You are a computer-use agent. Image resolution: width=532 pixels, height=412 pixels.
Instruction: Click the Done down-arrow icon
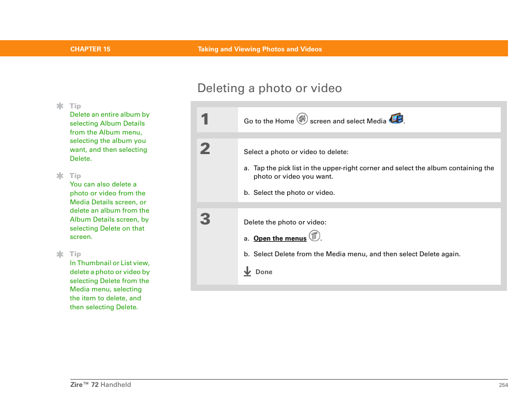click(248, 271)
